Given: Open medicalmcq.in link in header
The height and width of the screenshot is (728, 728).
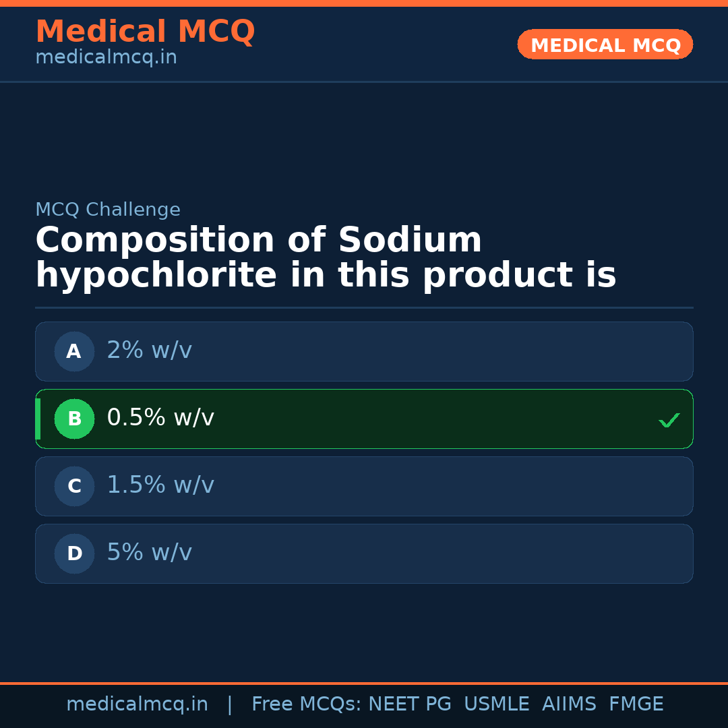Looking at the screenshot, I should coord(106,57).
